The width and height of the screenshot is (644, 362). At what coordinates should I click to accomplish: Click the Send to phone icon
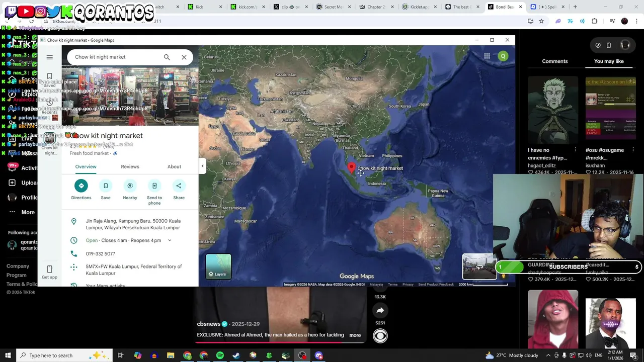154,186
